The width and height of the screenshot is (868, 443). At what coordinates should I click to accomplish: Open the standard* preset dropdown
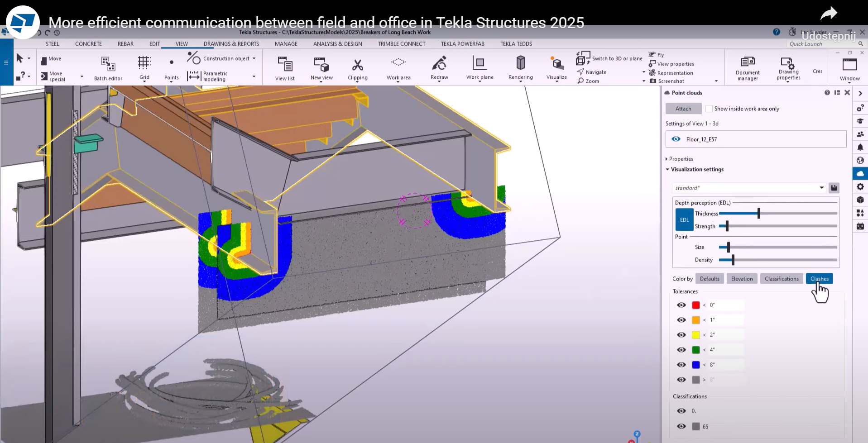821,188
